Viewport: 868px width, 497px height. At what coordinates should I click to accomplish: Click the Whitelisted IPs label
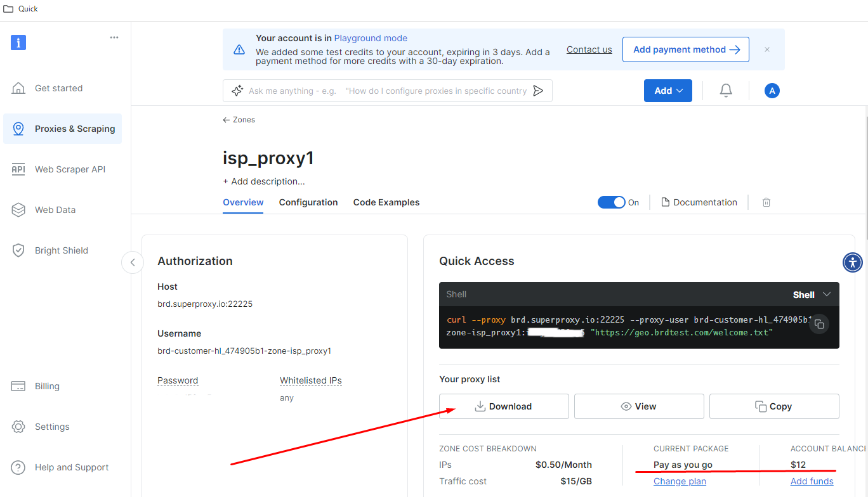311,380
